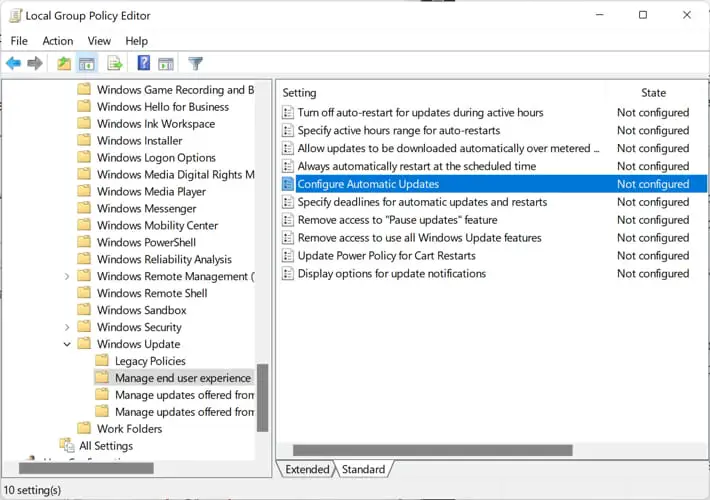Switch to the Standard tab
The height and width of the screenshot is (500, 710).
[364, 469]
